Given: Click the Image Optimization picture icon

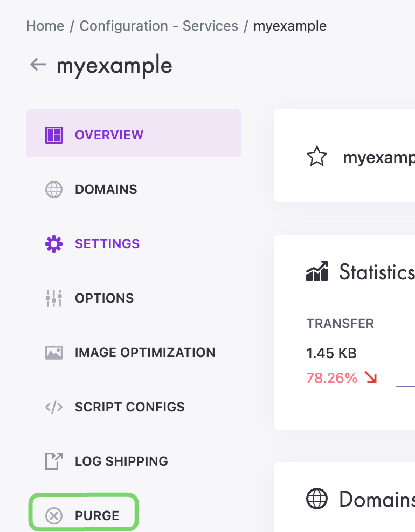Looking at the screenshot, I should tap(54, 353).
